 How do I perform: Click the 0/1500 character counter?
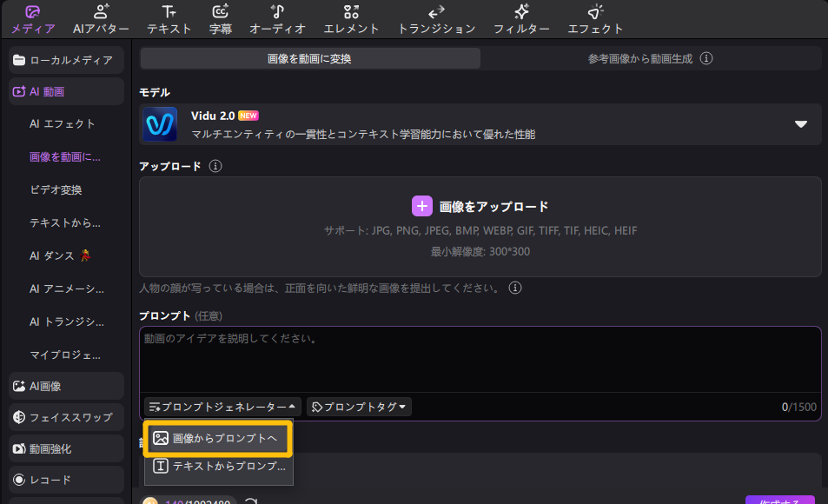pyautogui.click(x=798, y=407)
